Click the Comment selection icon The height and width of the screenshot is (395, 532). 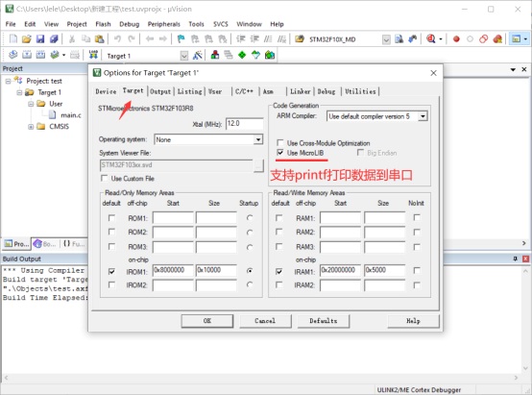pyautogui.click(x=268, y=39)
